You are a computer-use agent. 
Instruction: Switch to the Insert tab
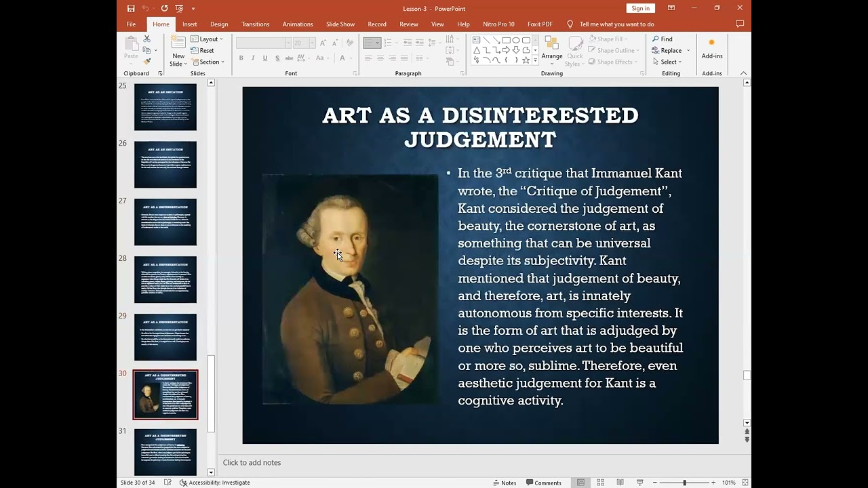click(190, 24)
